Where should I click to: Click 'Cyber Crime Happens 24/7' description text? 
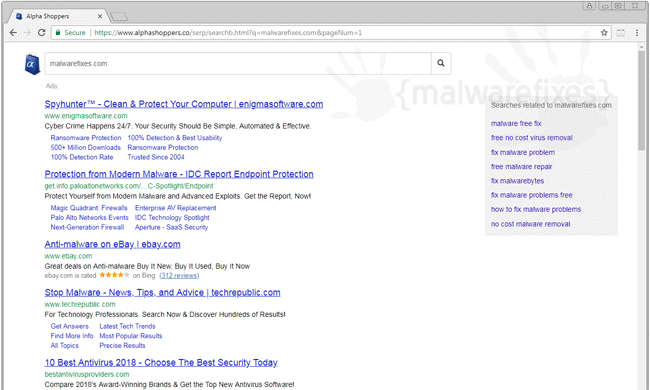point(178,126)
